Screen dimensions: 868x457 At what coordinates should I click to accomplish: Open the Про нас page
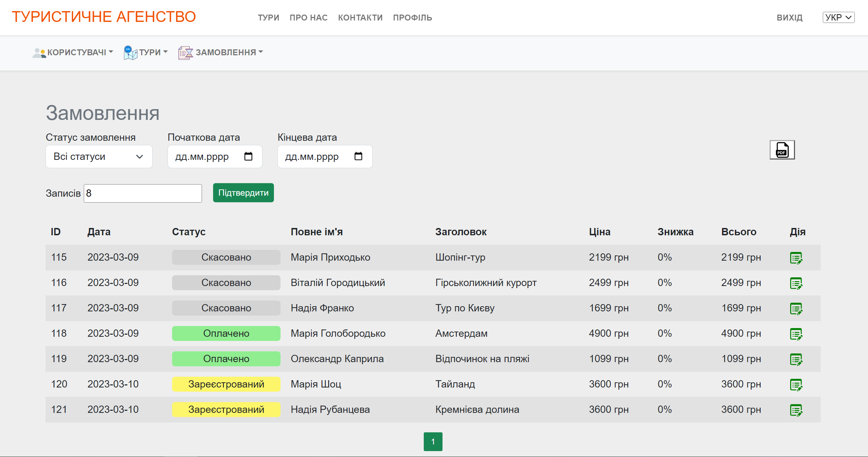[309, 18]
